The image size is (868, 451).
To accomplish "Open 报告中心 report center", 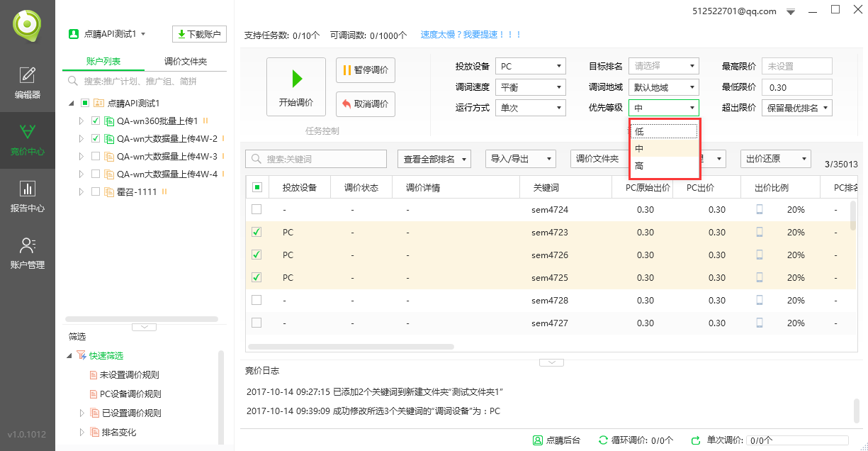I will click(x=28, y=196).
